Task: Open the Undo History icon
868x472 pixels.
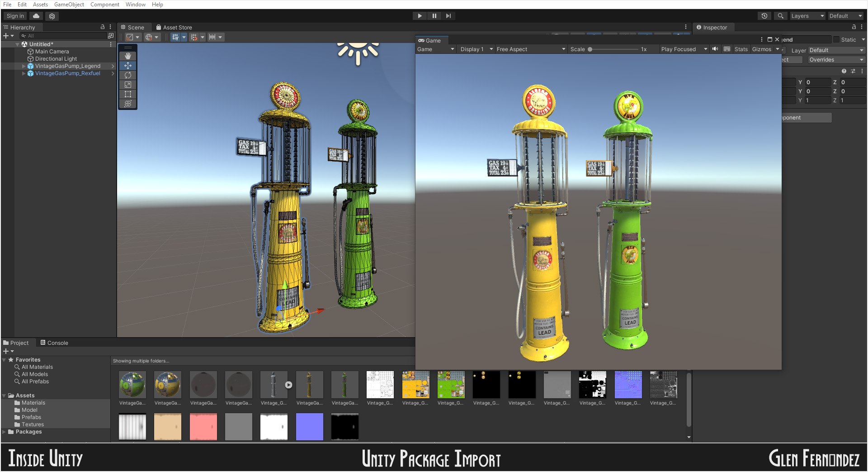Action: point(764,16)
